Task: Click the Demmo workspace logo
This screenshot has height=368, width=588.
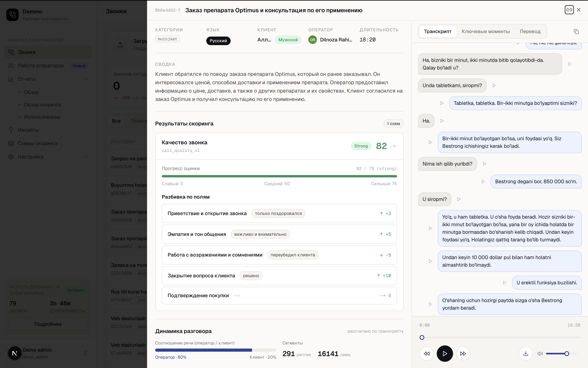Action: 12,15
